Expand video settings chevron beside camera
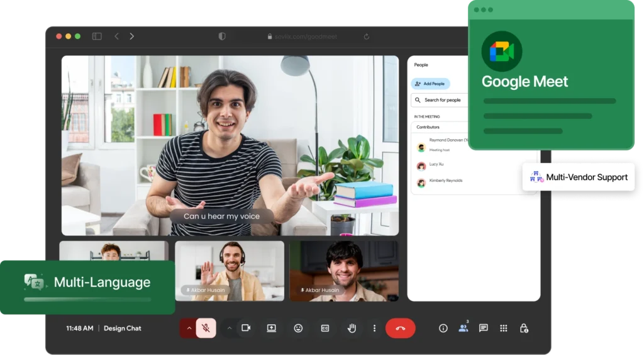This screenshot has height=355, width=644. pos(229,328)
